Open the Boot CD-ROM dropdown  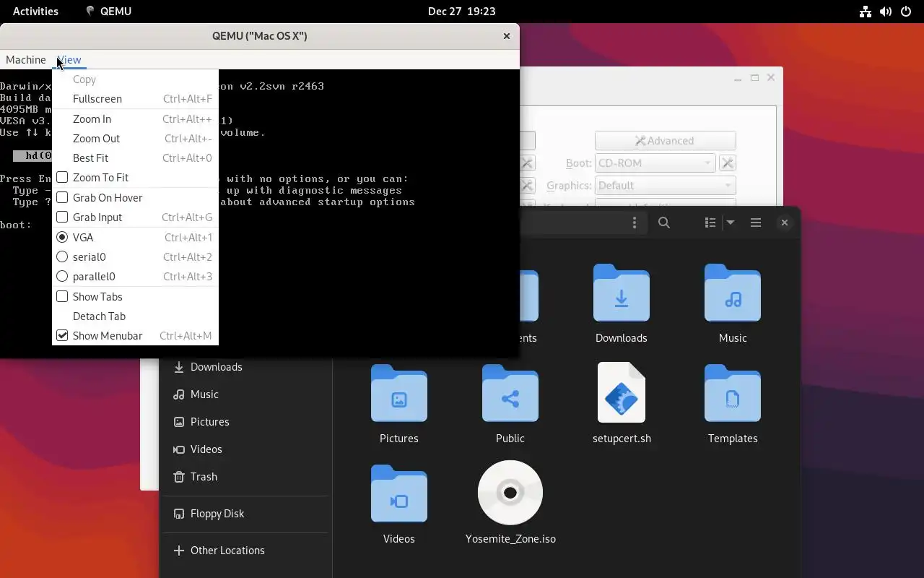[655, 163]
